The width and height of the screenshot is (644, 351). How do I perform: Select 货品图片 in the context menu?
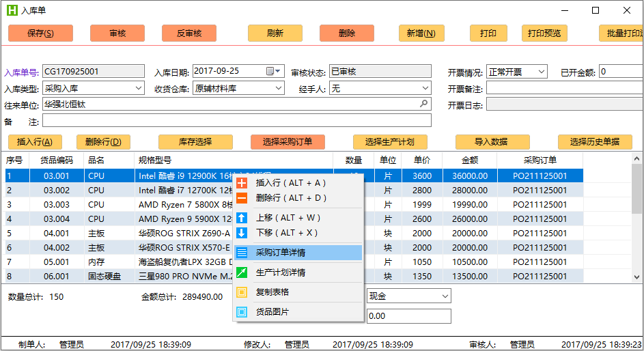tap(298, 312)
